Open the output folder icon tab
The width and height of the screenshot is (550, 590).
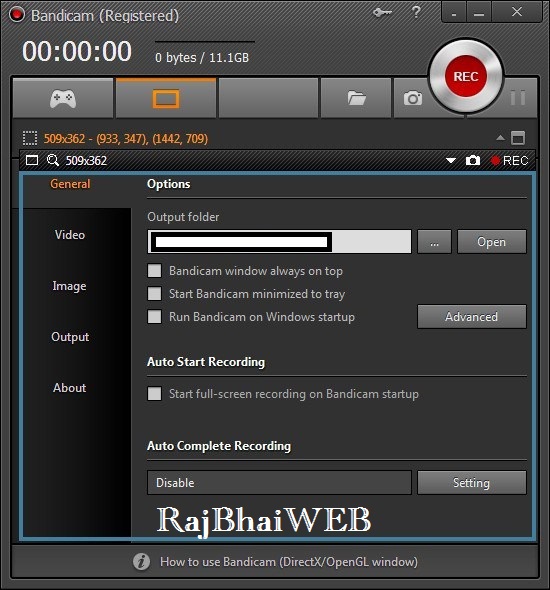click(356, 99)
